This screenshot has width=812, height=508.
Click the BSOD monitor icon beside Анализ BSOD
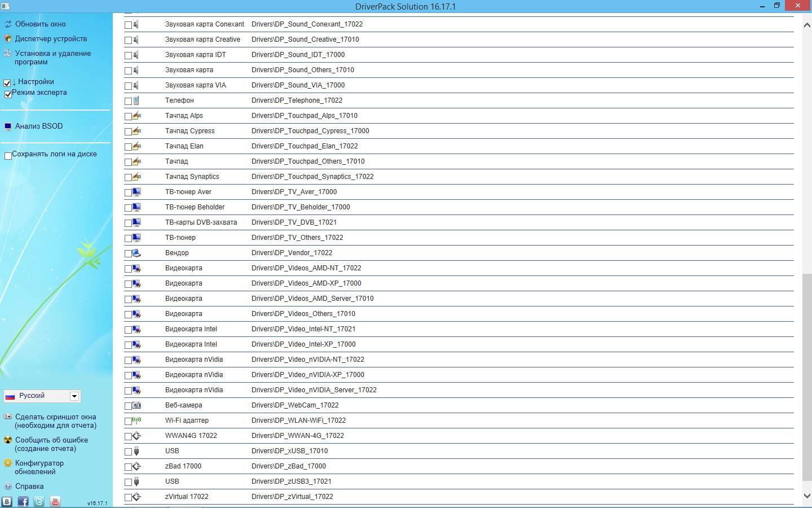pyautogui.click(x=8, y=126)
